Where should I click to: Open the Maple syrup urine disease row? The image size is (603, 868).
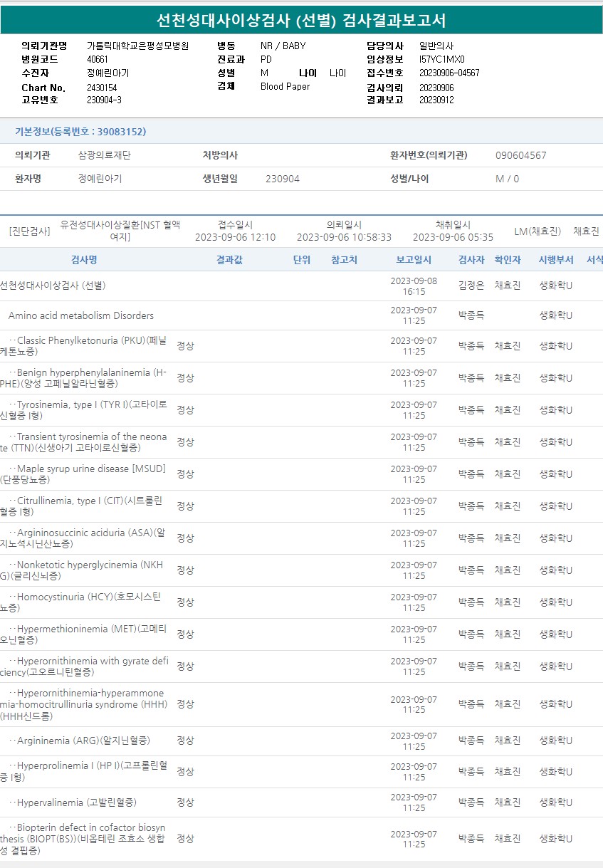pyautogui.click(x=84, y=474)
